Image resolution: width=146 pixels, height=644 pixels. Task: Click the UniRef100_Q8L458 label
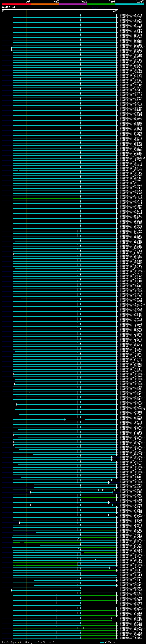pos(131,597)
